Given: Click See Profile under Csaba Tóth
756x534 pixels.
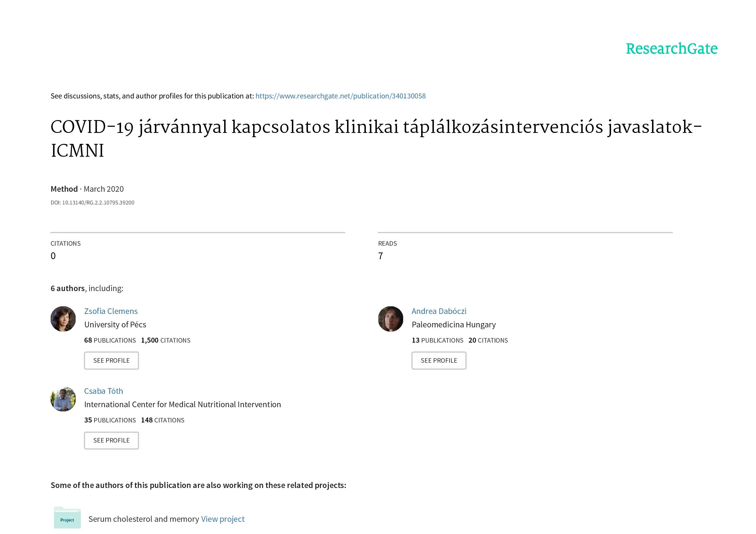Looking at the screenshot, I should pos(111,440).
